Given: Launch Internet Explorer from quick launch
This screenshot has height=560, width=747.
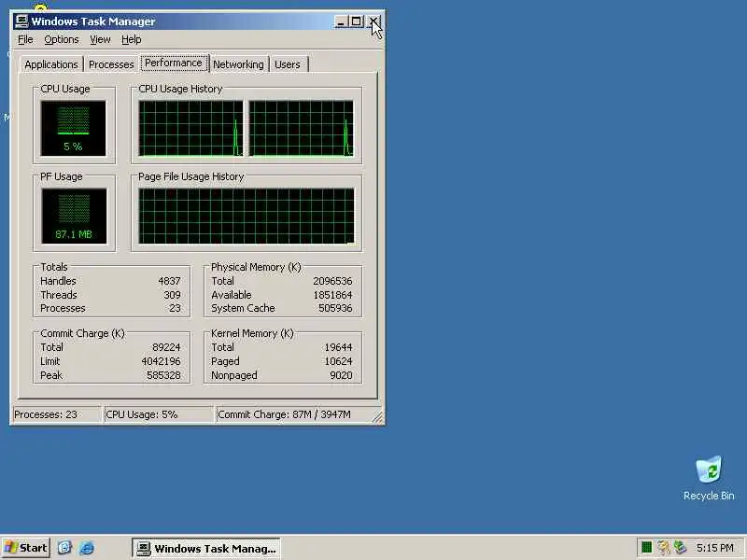Looking at the screenshot, I should click(x=87, y=548).
